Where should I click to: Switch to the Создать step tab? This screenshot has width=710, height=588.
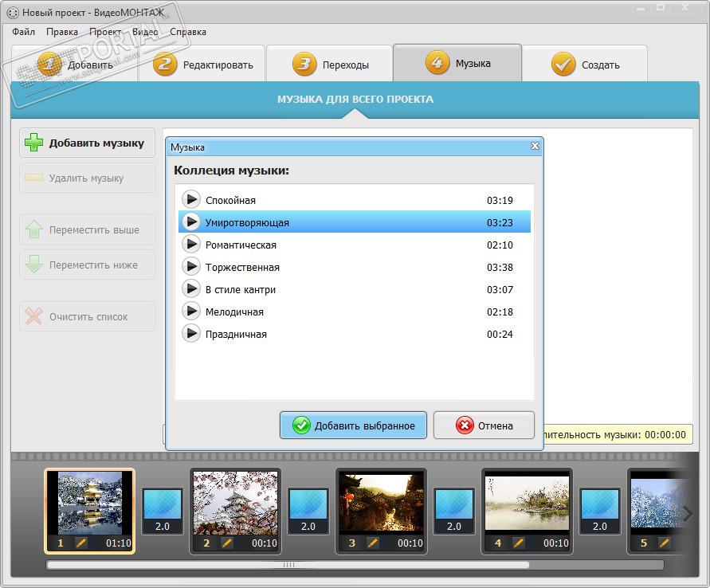click(585, 65)
